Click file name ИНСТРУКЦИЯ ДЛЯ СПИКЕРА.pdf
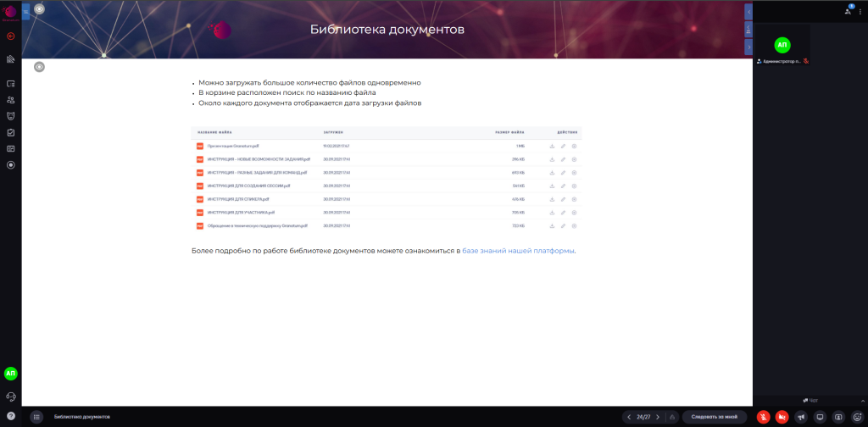 pos(238,199)
